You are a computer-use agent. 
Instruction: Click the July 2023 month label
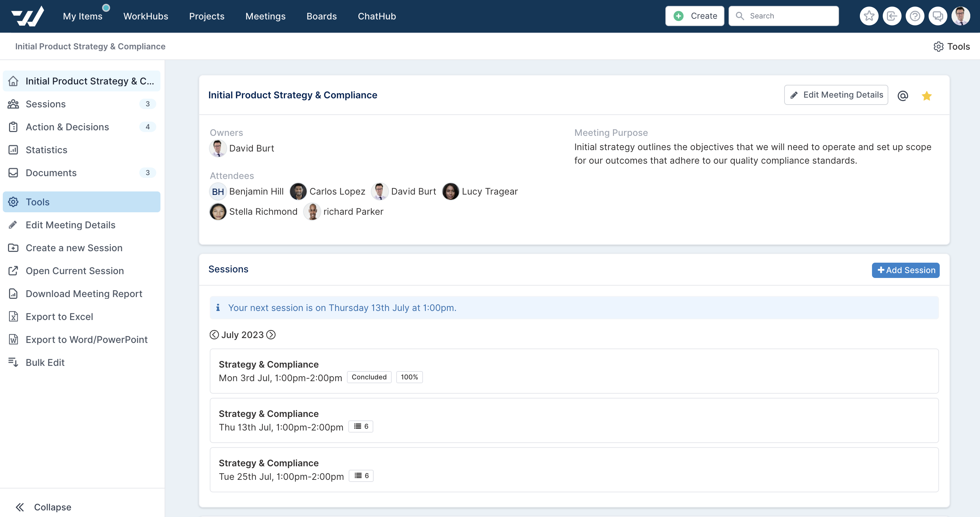coord(243,335)
